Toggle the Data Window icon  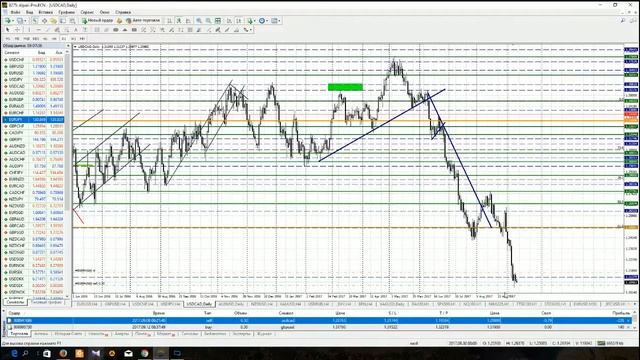pyautogui.click(x=44, y=20)
